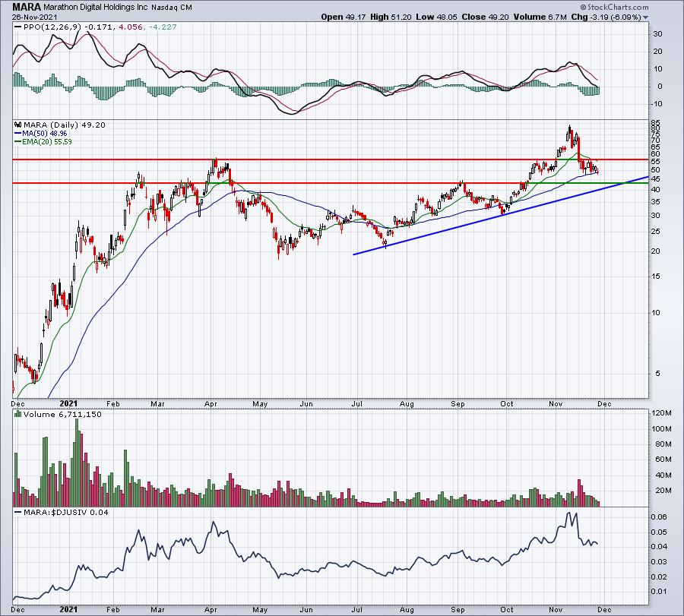This screenshot has width=684, height=616.
Task: Click the Nov label on the price chart axis
Action: [556, 403]
